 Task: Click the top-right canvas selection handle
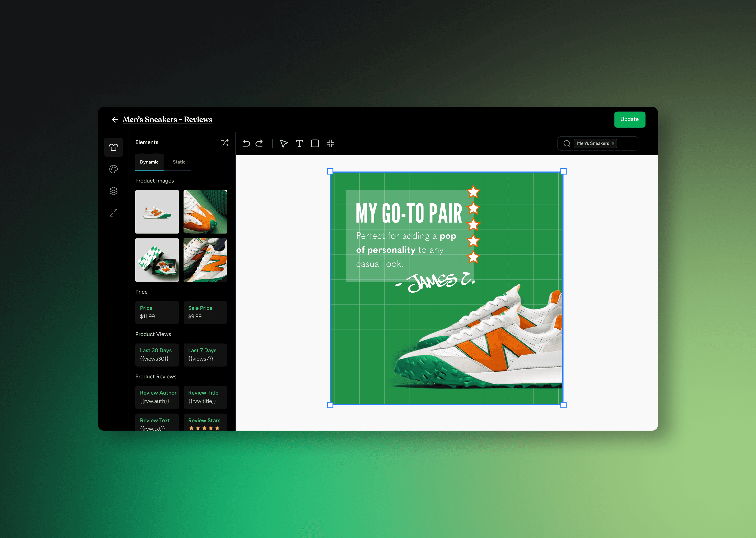[563, 172]
